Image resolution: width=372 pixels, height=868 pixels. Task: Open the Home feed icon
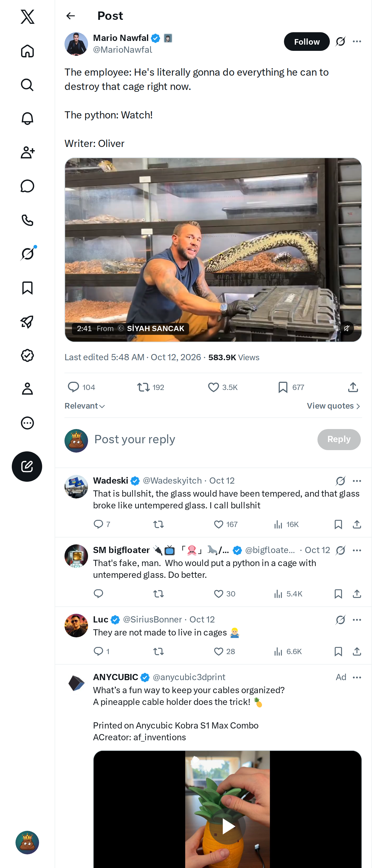pos(27,51)
